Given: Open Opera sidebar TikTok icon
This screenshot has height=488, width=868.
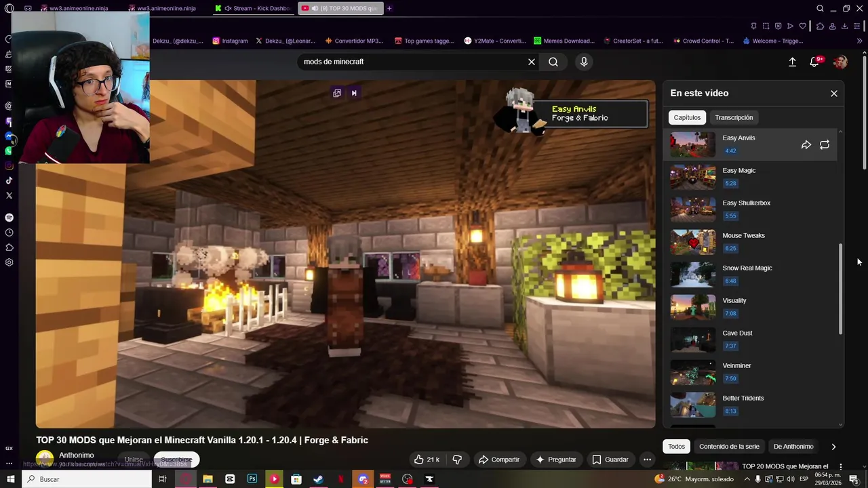Looking at the screenshot, I should [x=9, y=180].
